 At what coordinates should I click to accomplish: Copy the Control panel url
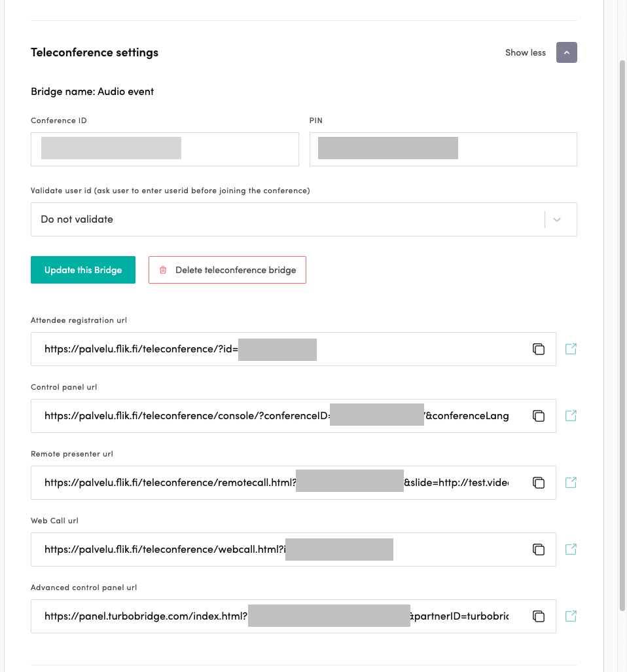click(x=538, y=416)
